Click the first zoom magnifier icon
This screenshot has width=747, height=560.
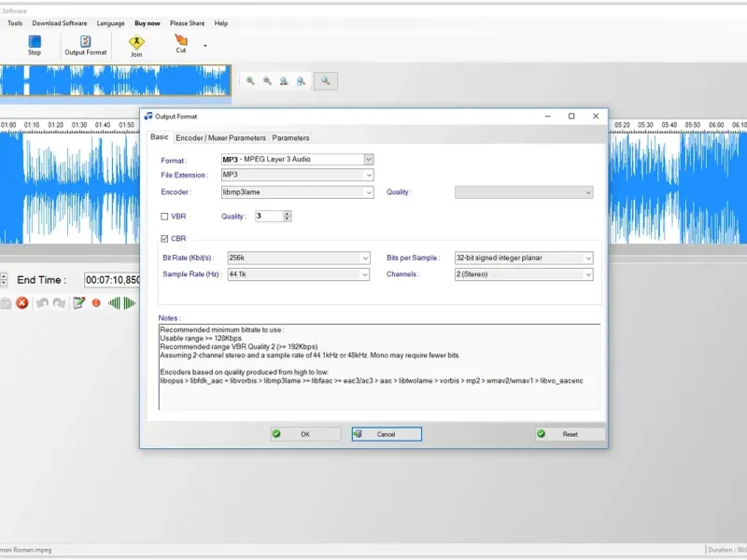(250, 81)
